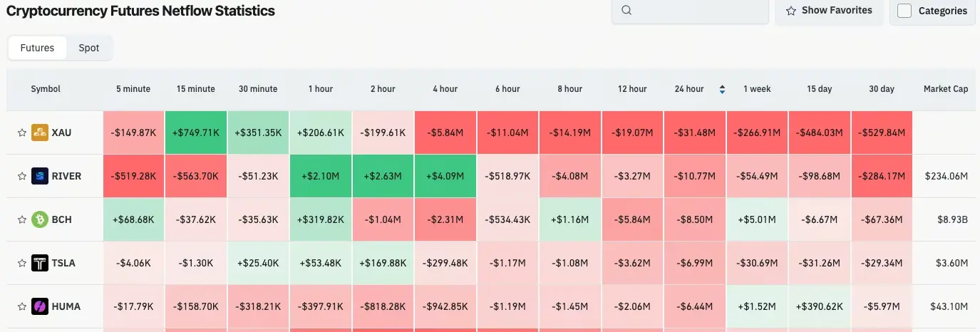Sort by the 2 hour column
This screenshot has height=332, width=980.
click(x=383, y=89)
